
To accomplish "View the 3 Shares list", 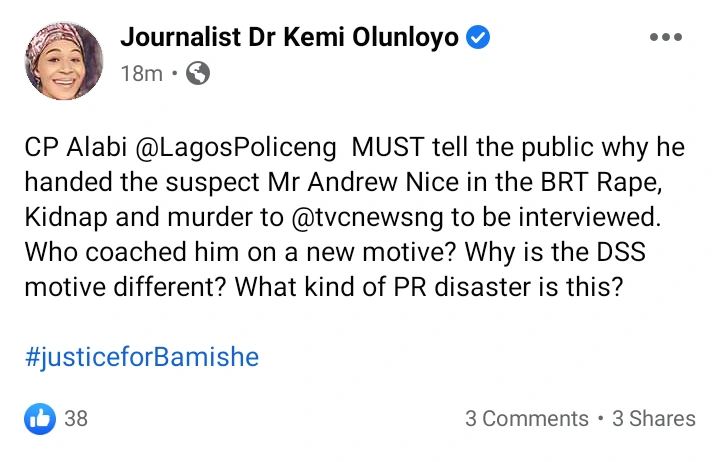I will 654,419.
